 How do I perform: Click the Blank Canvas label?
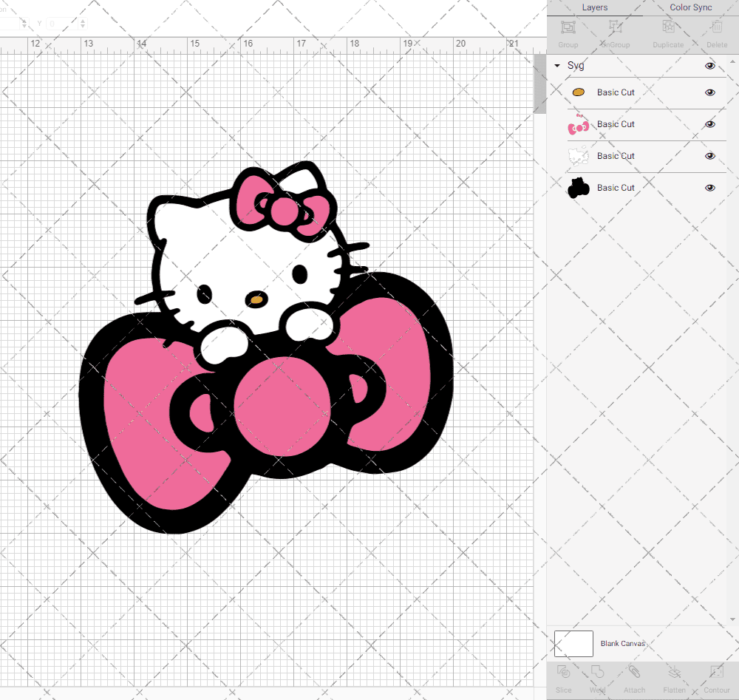click(x=622, y=643)
